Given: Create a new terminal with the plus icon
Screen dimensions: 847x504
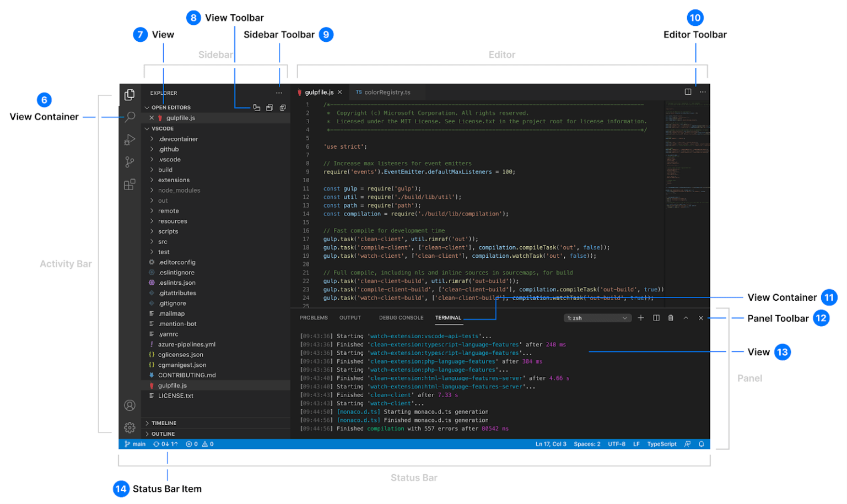Looking at the screenshot, I should [640, 318].
